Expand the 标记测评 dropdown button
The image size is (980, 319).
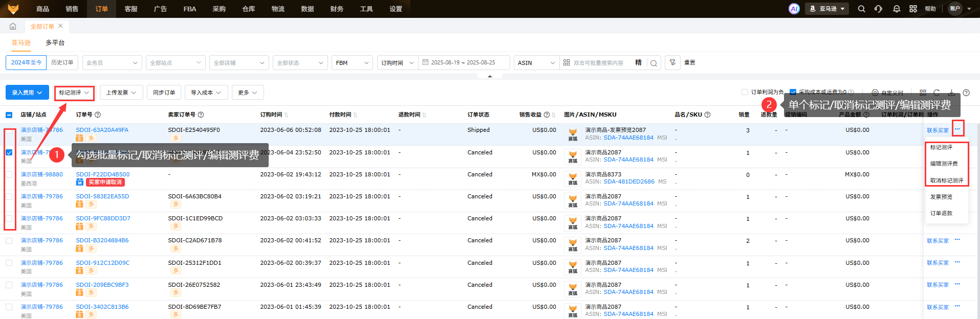(x=74, y=93)
